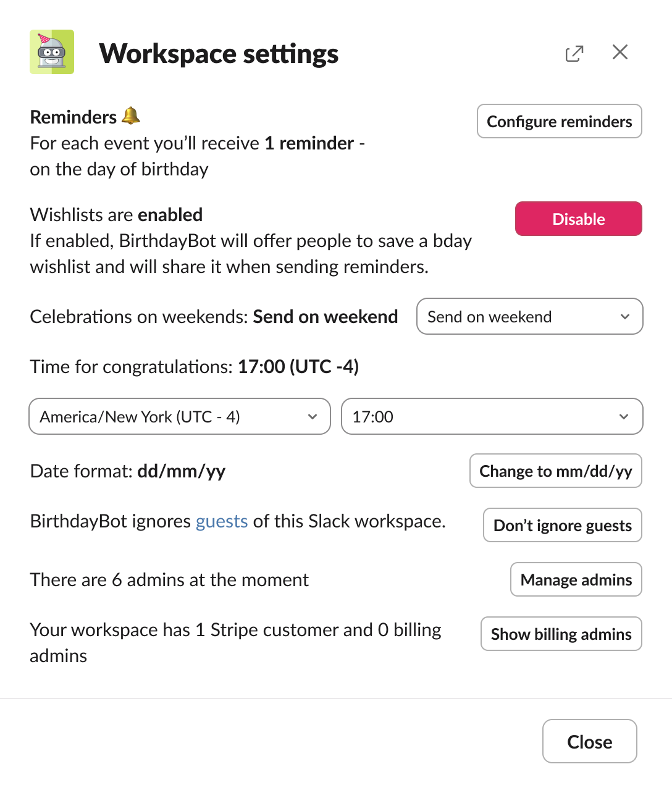The image size is (672, 793).
Task: Switch date format to mm/dd/yy
Action: click(x=555, y=471)
